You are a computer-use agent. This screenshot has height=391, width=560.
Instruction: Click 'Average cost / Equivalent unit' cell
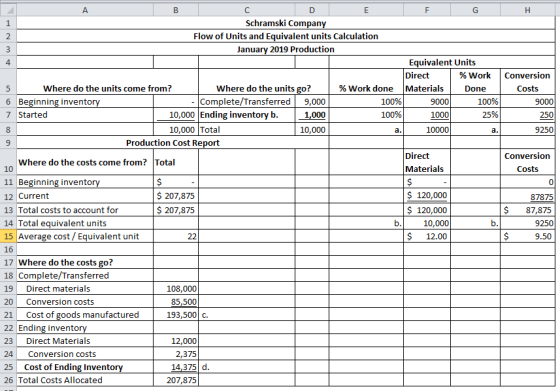pyautogui.click(x=85, y=236)
